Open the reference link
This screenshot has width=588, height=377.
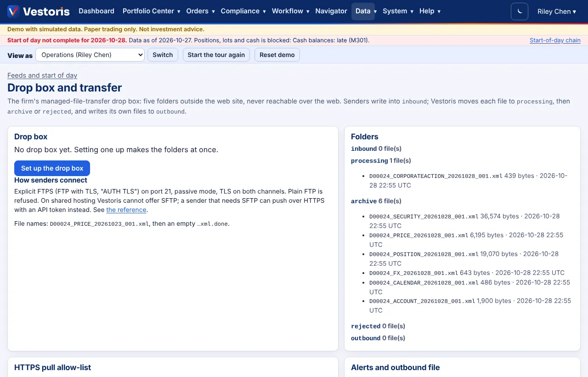(x=126, y=210)
